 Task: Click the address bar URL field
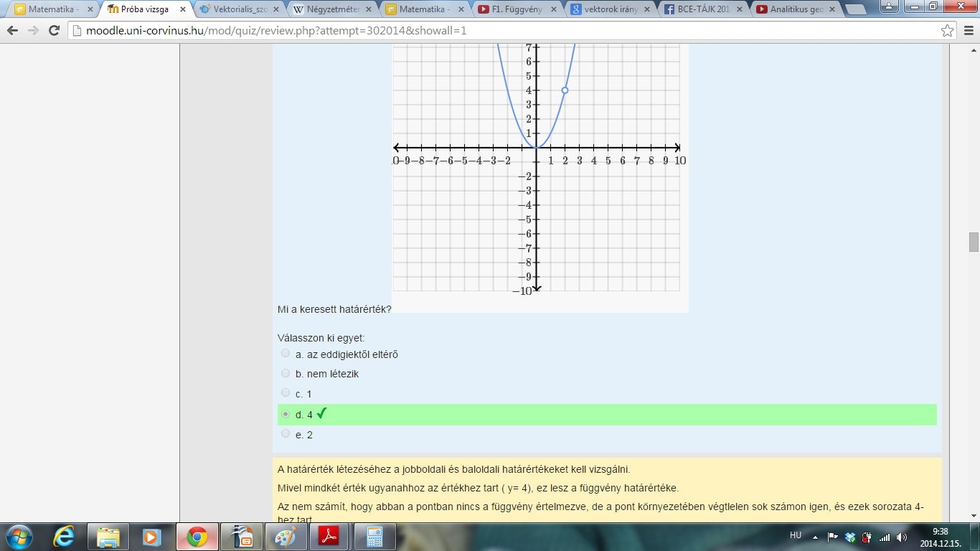[502, 31]
